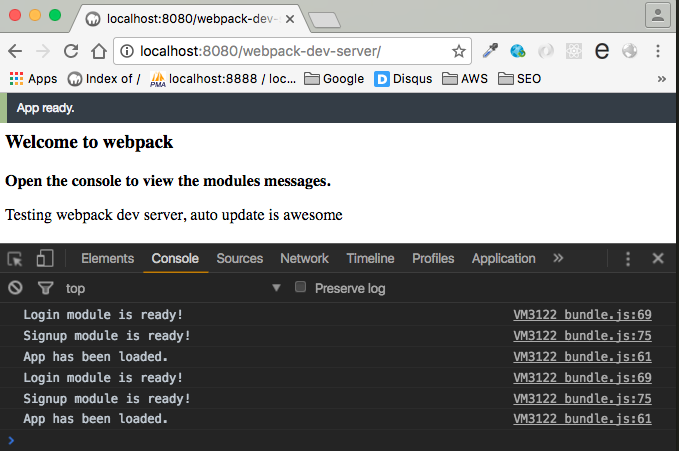
Task: Select first 'Login module is ready!' message
Action: click(x=103, y=315)
